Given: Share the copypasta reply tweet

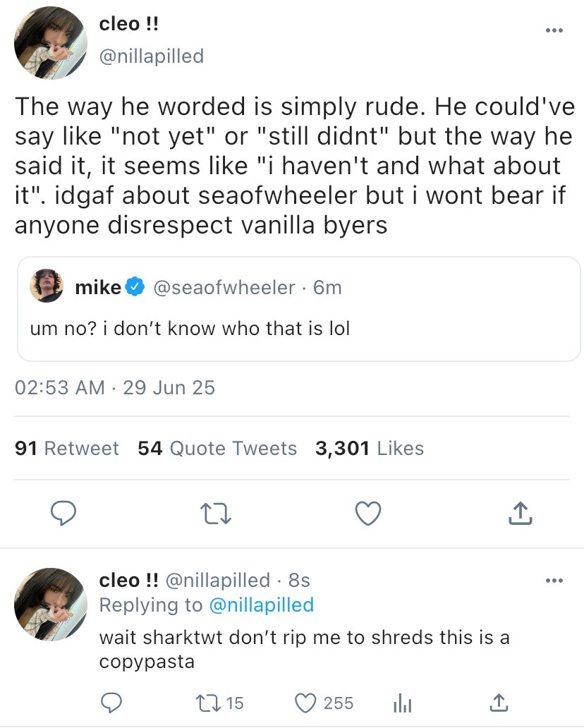Looking at the screenshot, I should click(x=499, y=703).
